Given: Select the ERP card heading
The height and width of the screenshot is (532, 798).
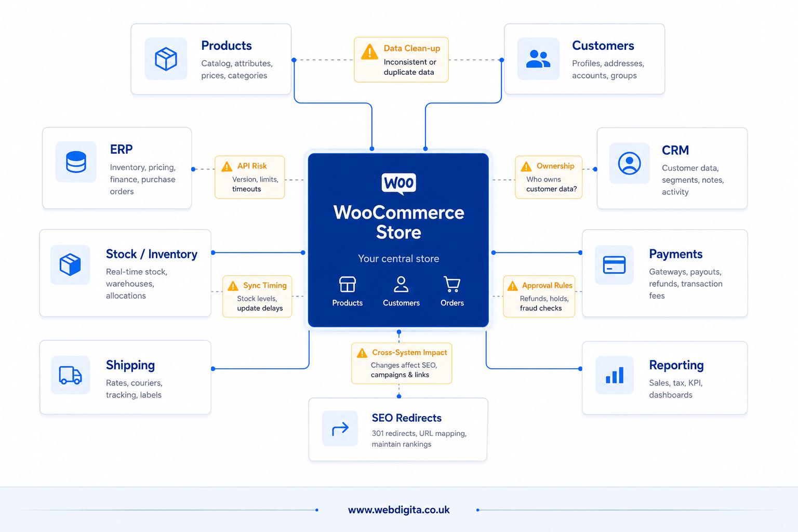Looking at the screenshot, I should click(122, 150).
